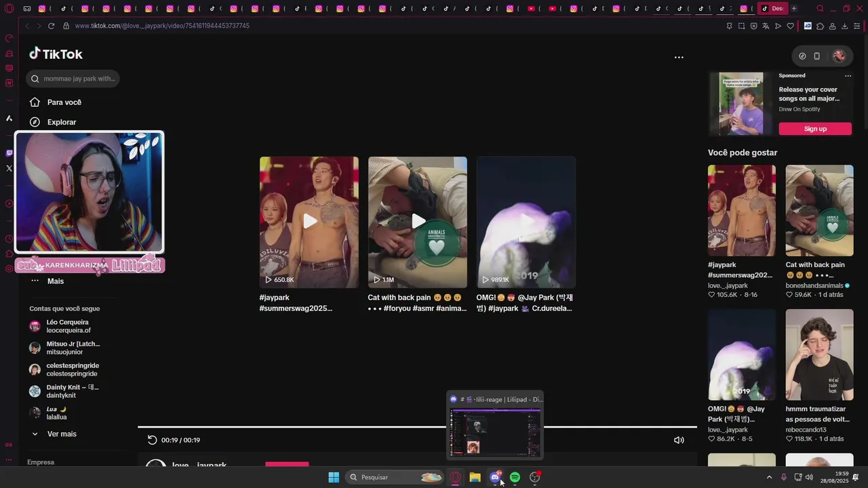868x488 pixels.
Task: Open the browser easy setup sliders icon
Action: coord(857,26)
